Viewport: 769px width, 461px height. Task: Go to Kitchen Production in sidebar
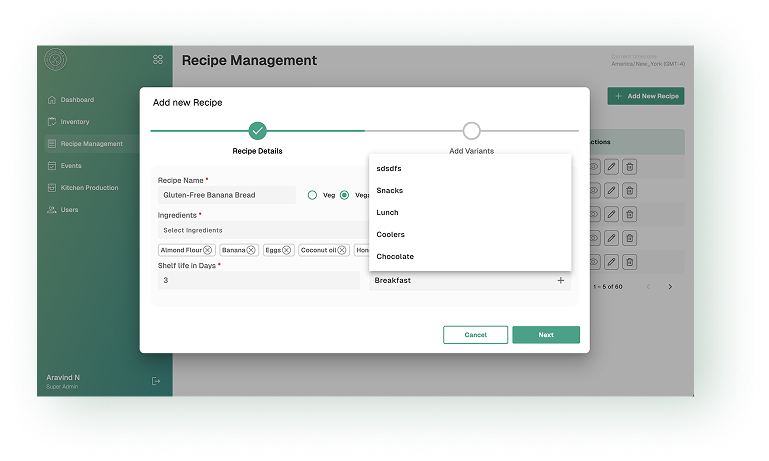click(89, 188)
